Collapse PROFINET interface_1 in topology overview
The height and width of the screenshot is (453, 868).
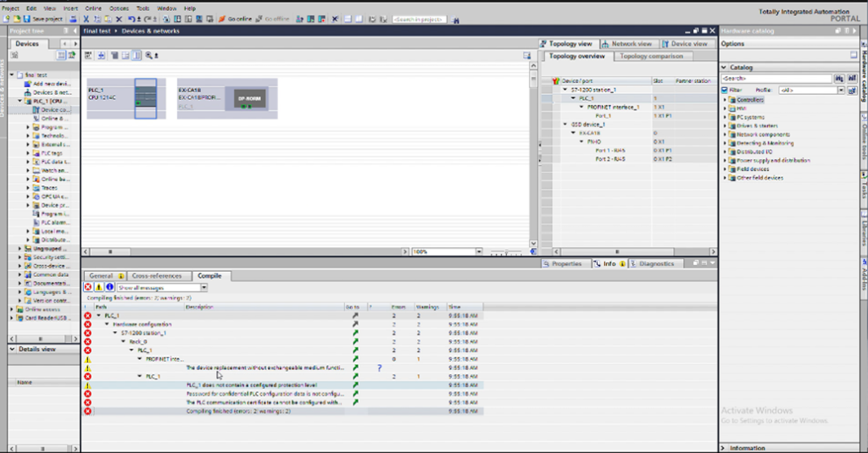pos(581,108)
